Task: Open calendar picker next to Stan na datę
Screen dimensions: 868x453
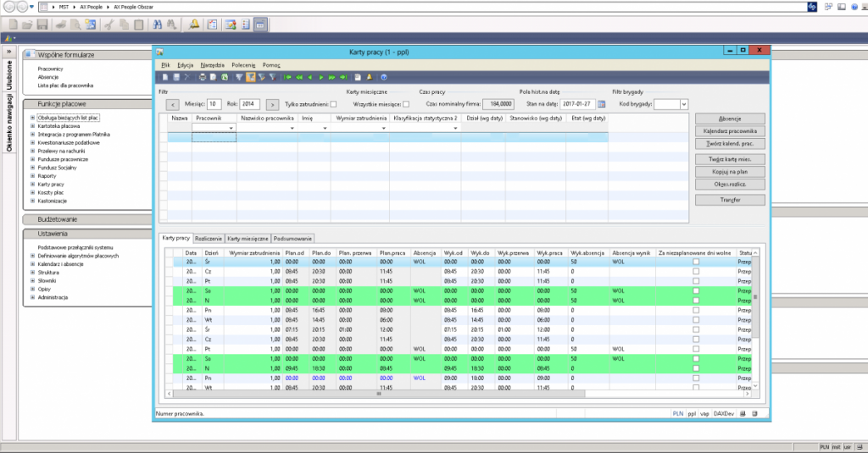Action: pyautogui.click(x=602, y=104)
